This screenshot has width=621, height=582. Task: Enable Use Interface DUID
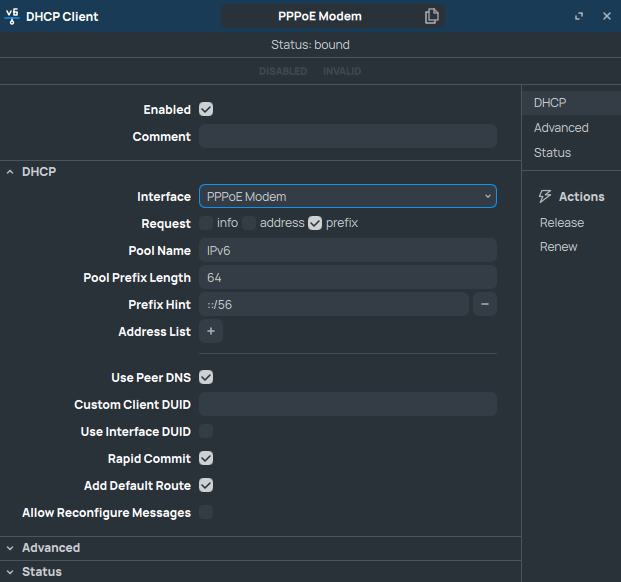pyautogui.click(x=206, y=431)
